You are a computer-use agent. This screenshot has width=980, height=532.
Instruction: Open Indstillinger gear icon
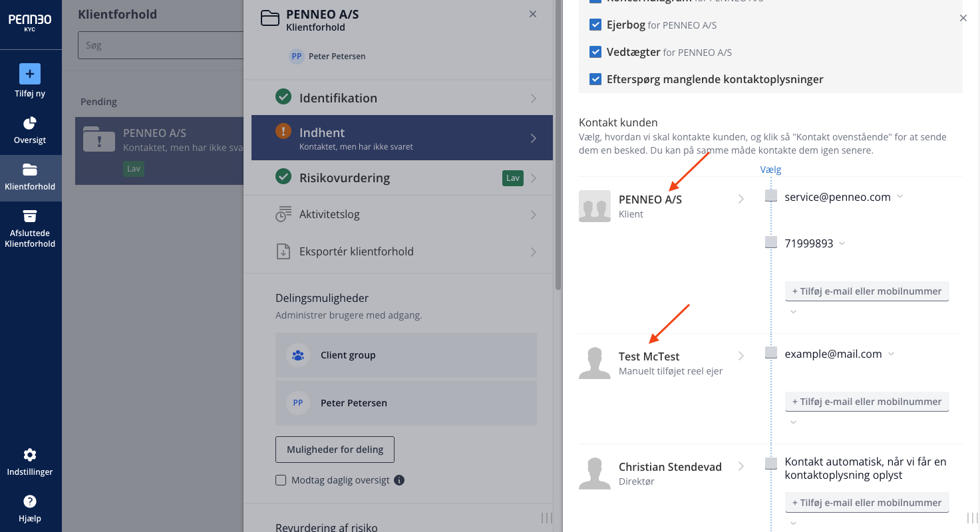(x=30, y=455)
